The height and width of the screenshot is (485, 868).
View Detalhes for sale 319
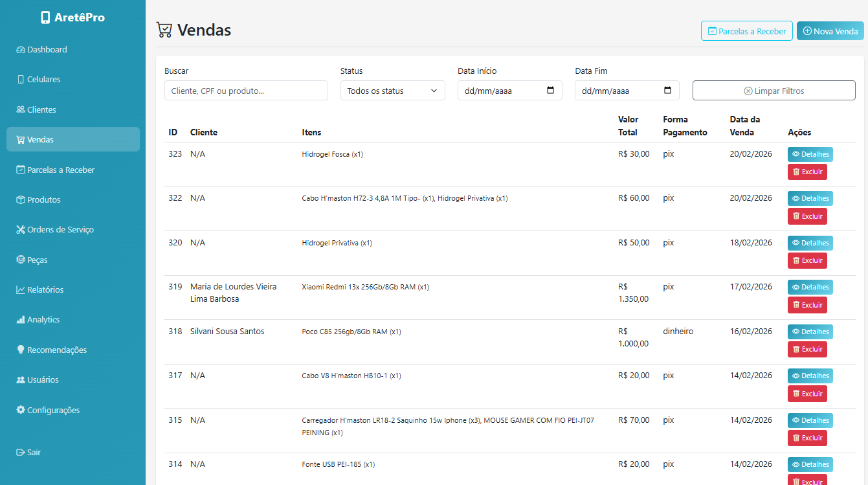pyautogui.click(x=810, y=287)
